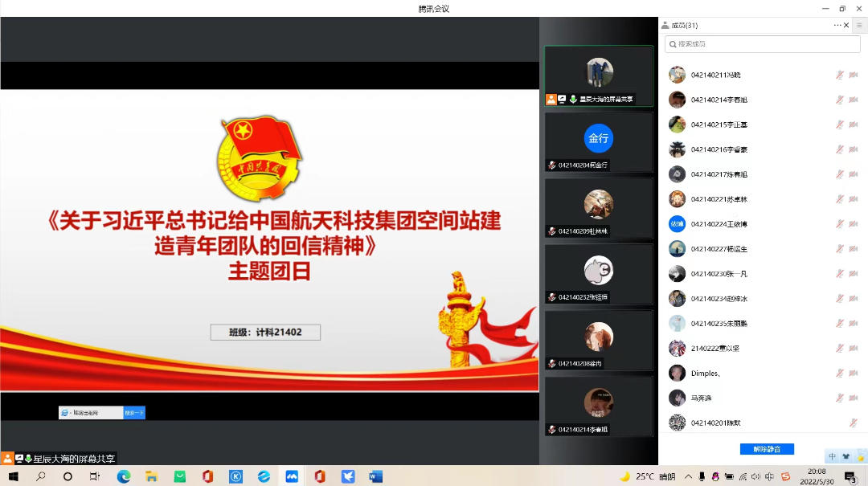This screenshot has height=486, width=868.
Task: Click the 搜索一下 button in shared screen
Action: coord(134,412)
